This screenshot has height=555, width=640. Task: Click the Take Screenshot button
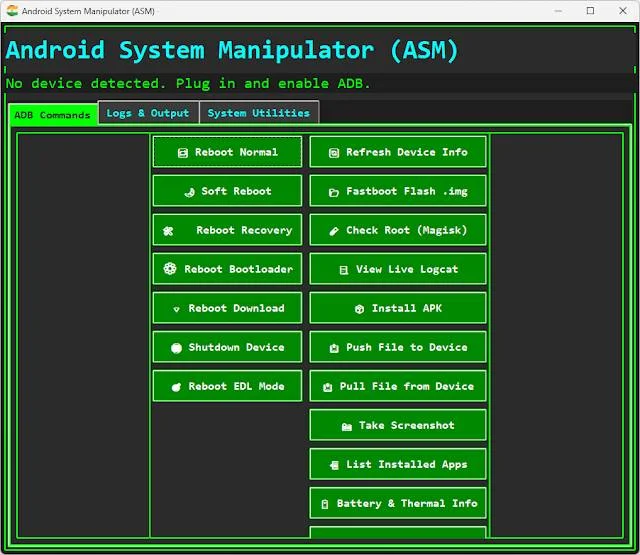pos(398,425)
